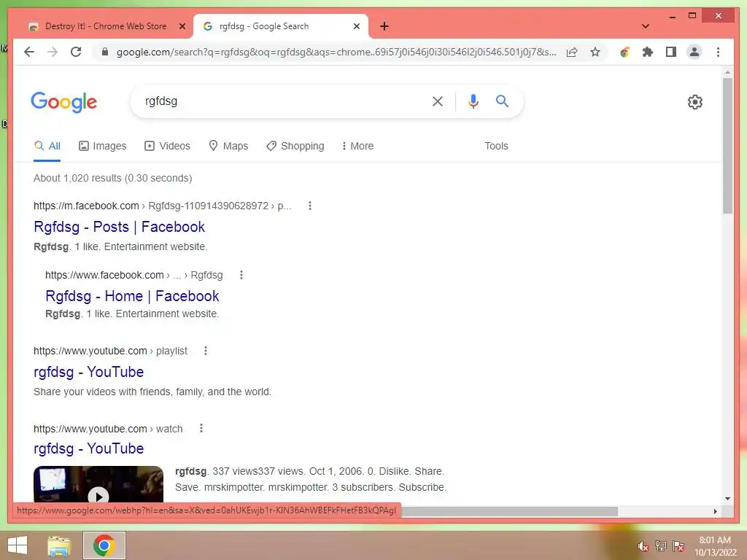This screenshot has height=560, width=747.
Task: Click the horizontal scrollbar thumb
Action: tap(510, 511)
